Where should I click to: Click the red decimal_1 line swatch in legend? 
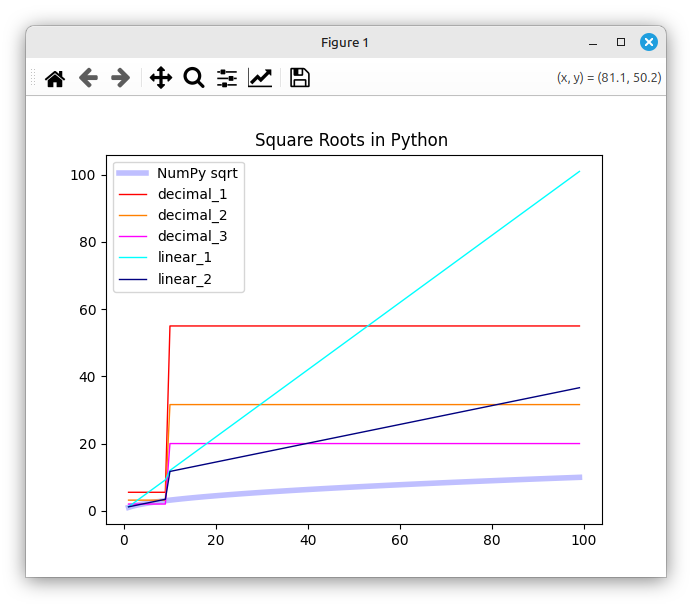pyautogui.click(x=134, y=194)
